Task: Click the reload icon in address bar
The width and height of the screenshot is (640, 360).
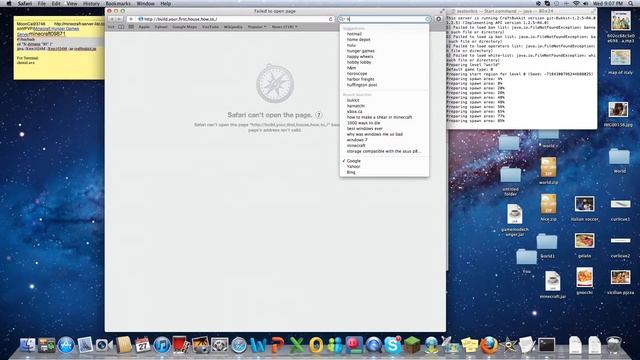Action: pyautogui.click(x=331, y=19)
